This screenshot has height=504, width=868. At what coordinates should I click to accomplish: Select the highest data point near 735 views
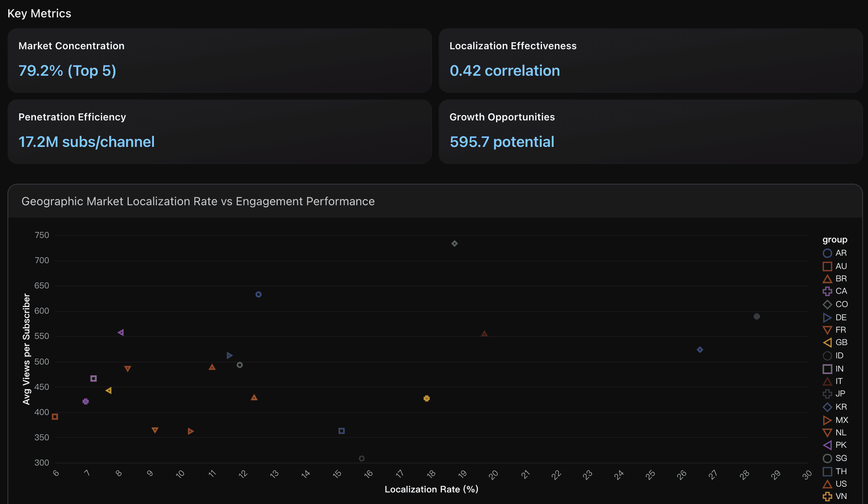(x=454, y=244)
